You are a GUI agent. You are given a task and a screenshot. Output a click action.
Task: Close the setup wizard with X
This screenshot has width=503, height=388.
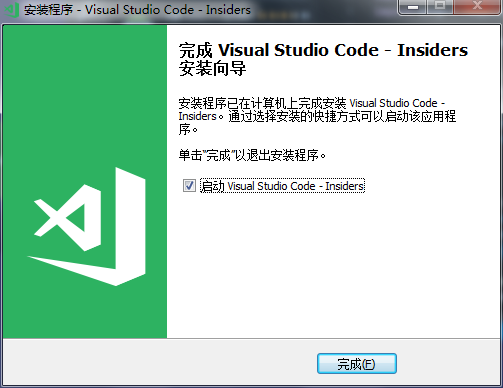tap(477, 7)
